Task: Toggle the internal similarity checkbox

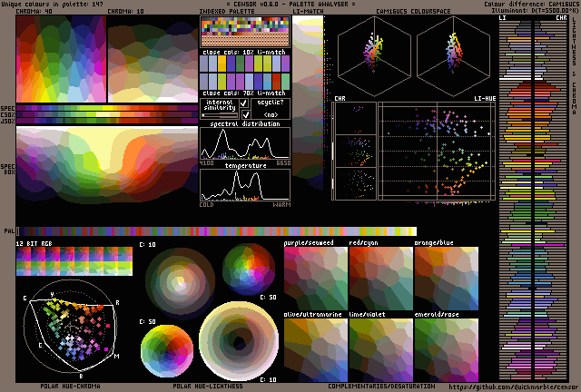Action: pos(244,104)
